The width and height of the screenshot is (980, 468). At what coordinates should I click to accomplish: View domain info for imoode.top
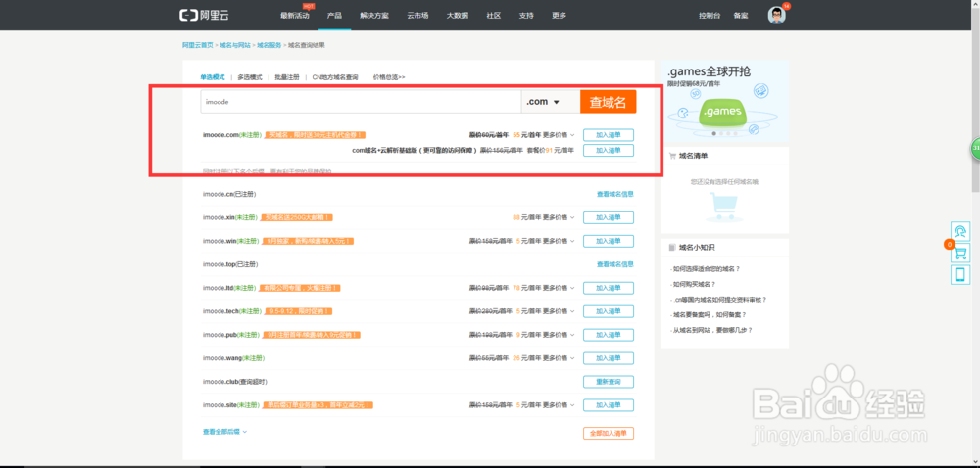[x=615, y=264]
